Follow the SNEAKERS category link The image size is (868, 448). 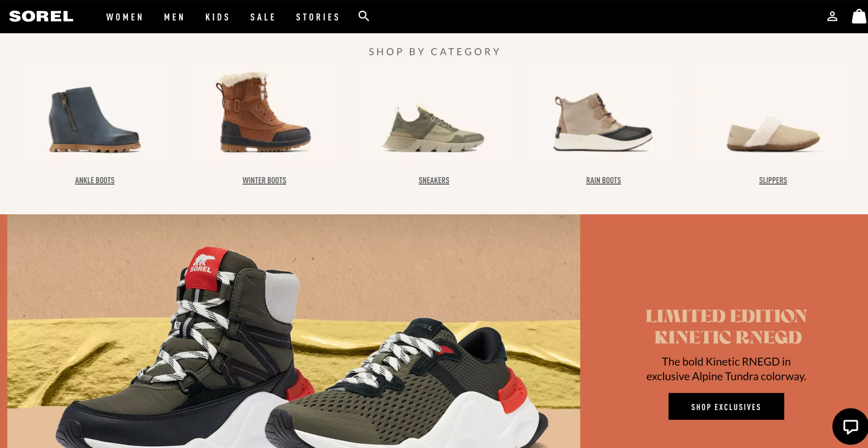pos(434,180)
